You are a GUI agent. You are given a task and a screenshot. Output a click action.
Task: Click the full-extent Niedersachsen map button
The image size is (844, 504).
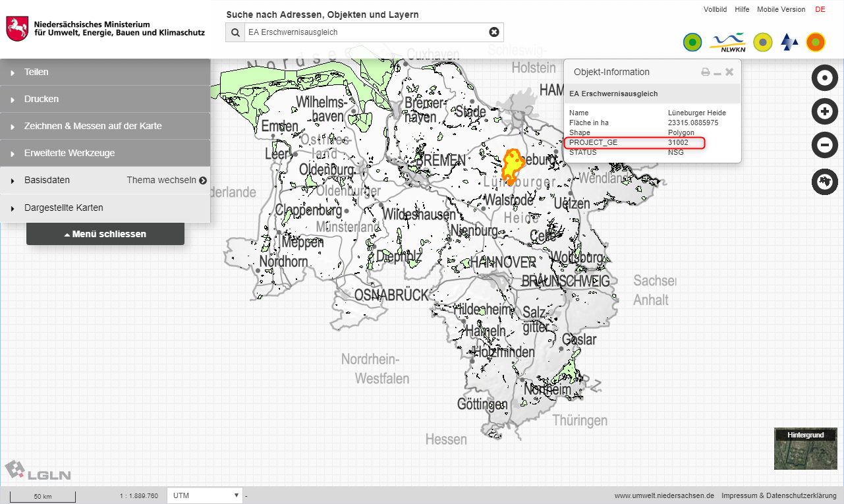824,181
